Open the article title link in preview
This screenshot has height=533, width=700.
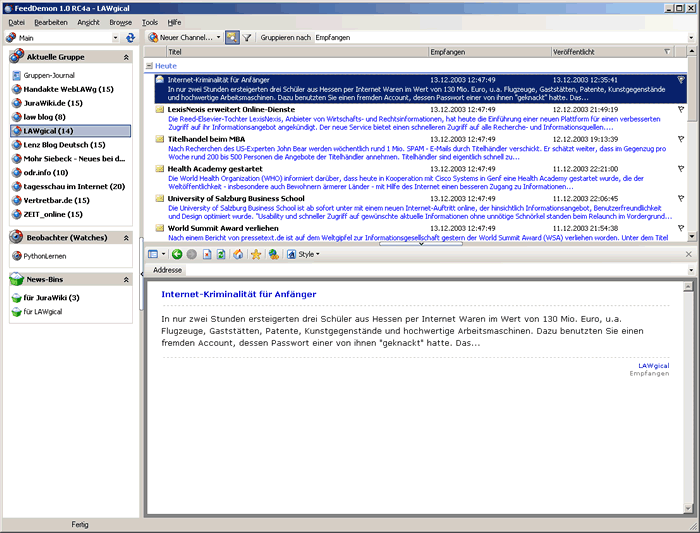238,295
